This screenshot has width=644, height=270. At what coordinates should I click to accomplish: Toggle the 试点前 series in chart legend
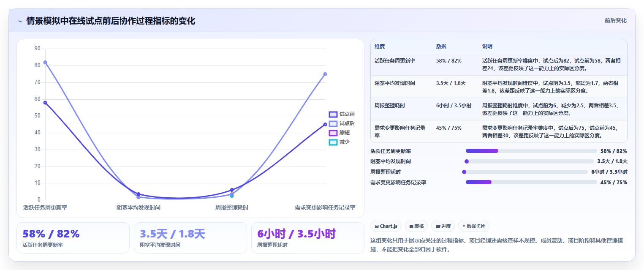342,114
